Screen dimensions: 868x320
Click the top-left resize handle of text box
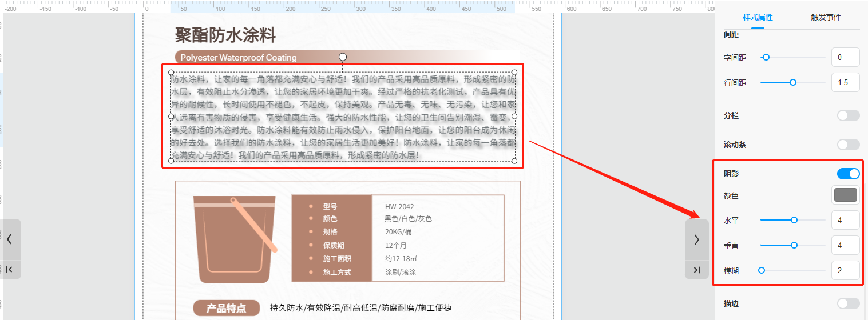(x=171, y=72)
